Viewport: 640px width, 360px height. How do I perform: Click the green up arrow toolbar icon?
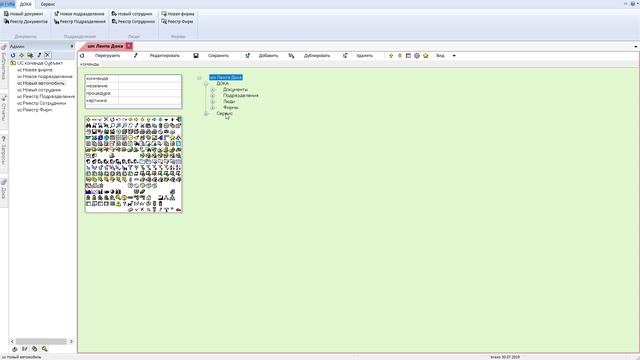tap(391, 56)
